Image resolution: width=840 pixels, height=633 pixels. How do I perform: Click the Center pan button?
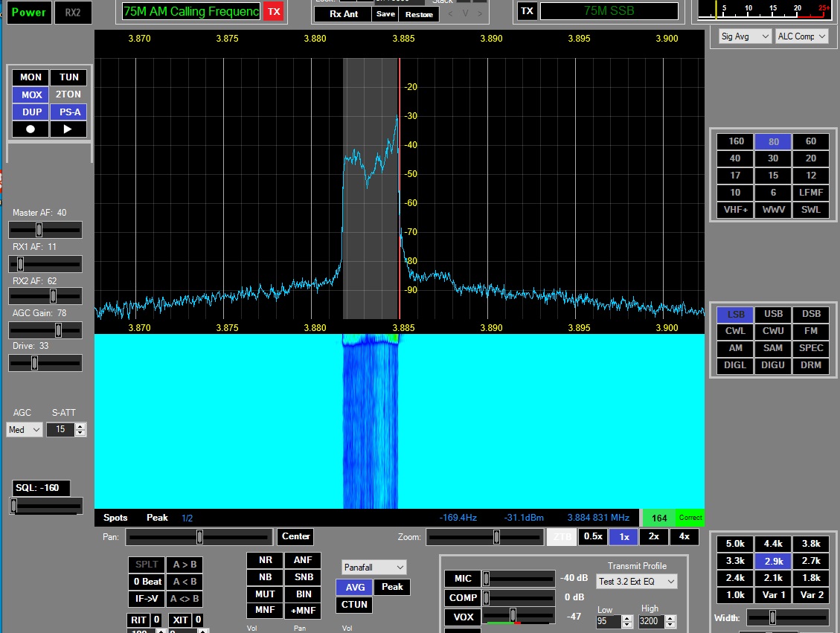click(x=295, y=536)
